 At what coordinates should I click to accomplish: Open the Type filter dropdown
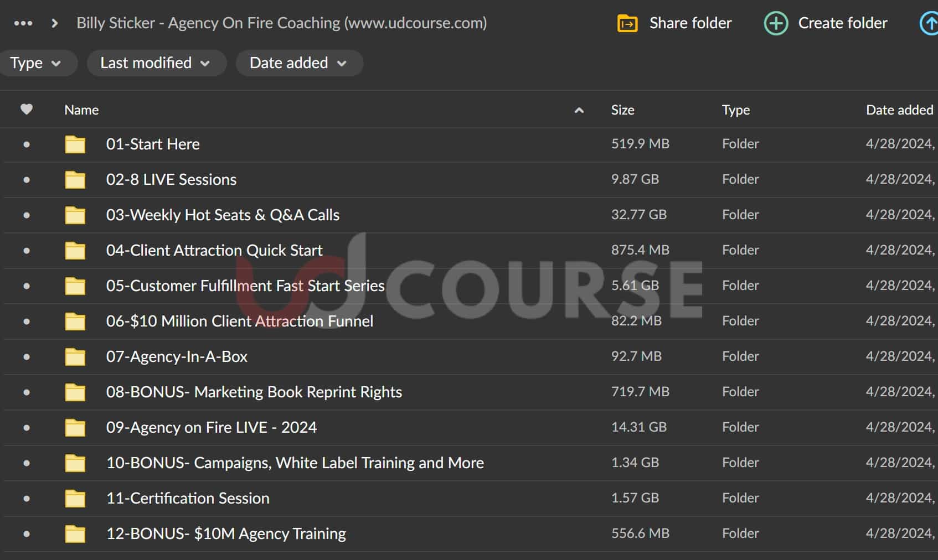[x=35, y=63]
